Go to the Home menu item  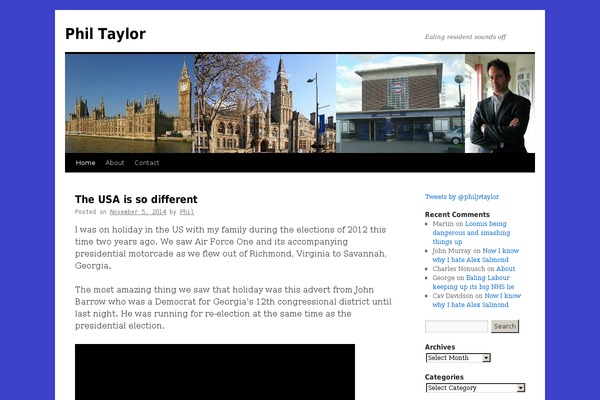coord(85,163)
